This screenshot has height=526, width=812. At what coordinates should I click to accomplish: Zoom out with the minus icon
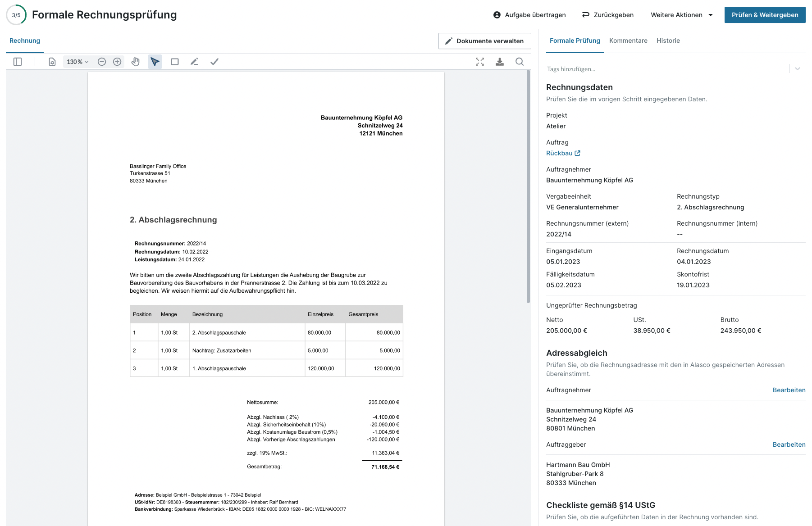102,62
